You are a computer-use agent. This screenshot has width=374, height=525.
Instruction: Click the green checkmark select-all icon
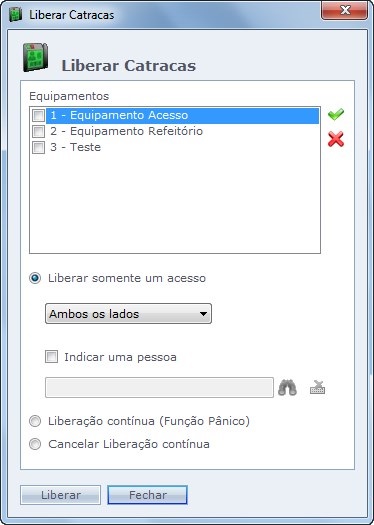[x=336, y=115]
